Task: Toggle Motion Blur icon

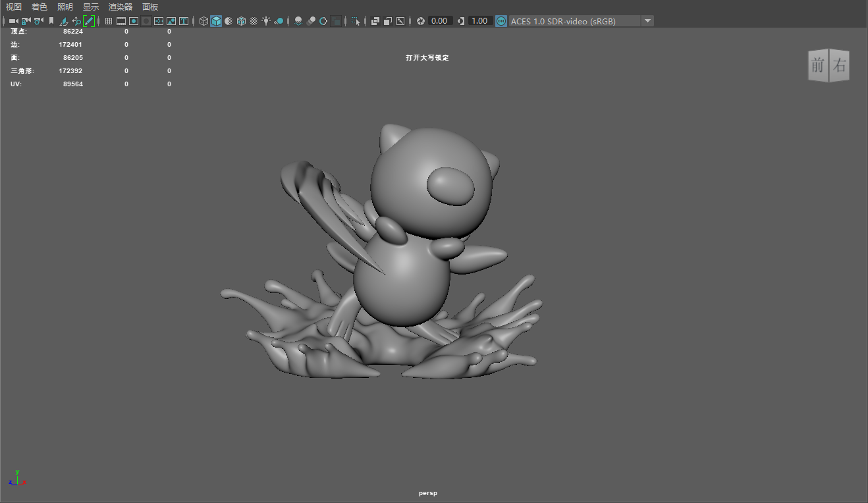Action: (x=311, y=21)
